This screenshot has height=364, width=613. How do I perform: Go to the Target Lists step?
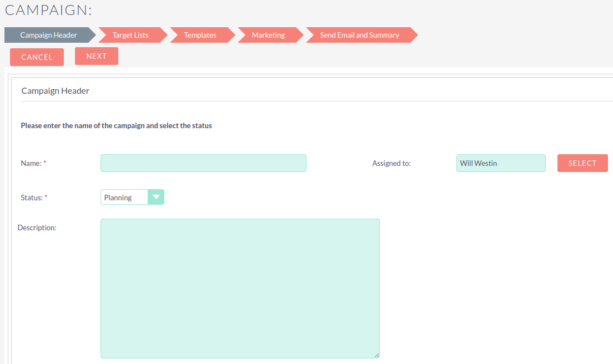[130, 35]
